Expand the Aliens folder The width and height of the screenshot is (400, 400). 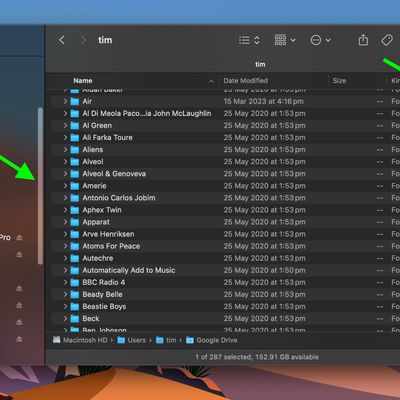(65, 150)
